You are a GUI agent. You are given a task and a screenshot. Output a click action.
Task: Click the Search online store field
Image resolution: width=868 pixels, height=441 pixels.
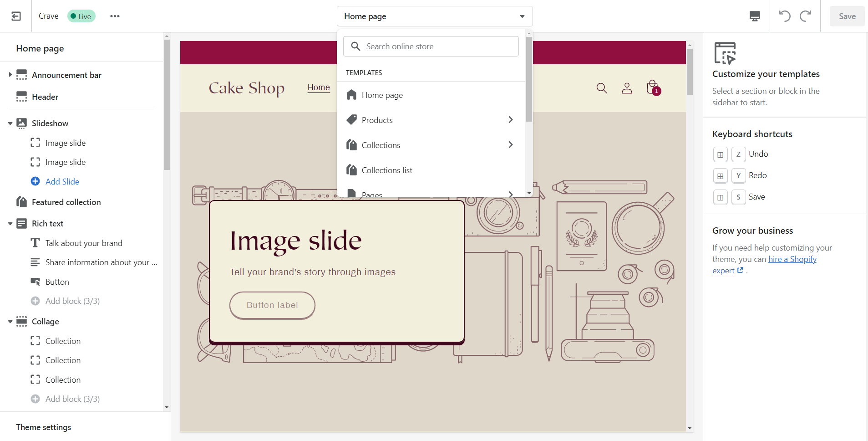click(431, 46)
